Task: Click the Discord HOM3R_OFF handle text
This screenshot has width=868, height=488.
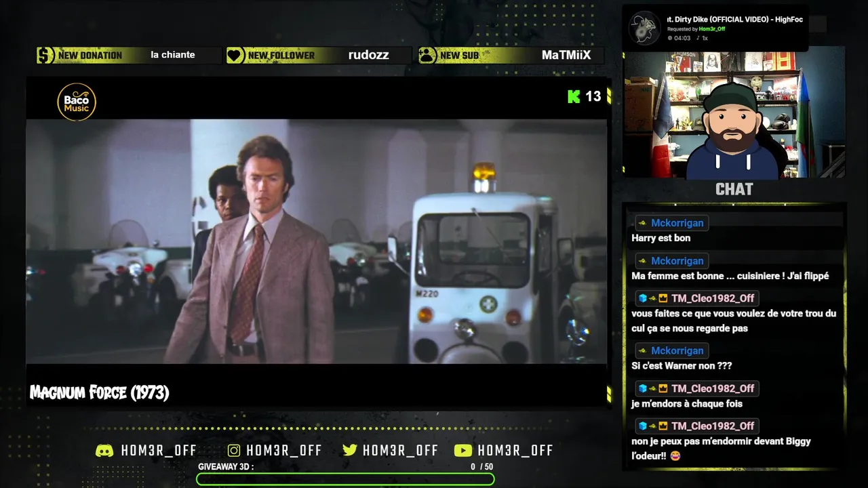Action: click(x=159, y=451)
